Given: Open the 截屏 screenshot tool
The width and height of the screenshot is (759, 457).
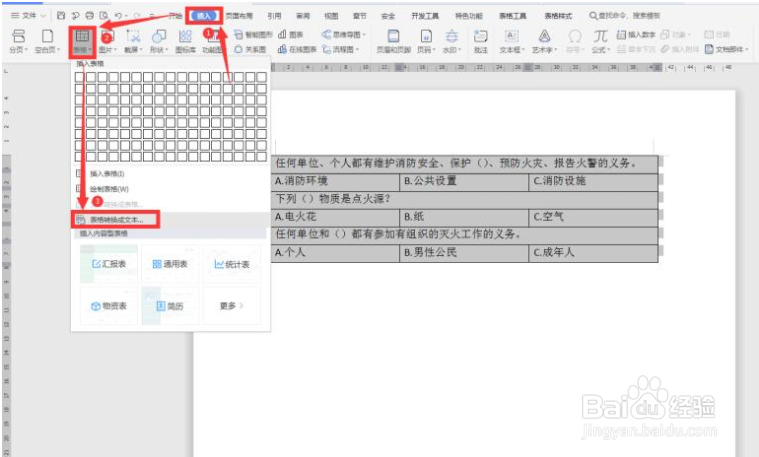Looking at the screenshot, I should 133,41.
